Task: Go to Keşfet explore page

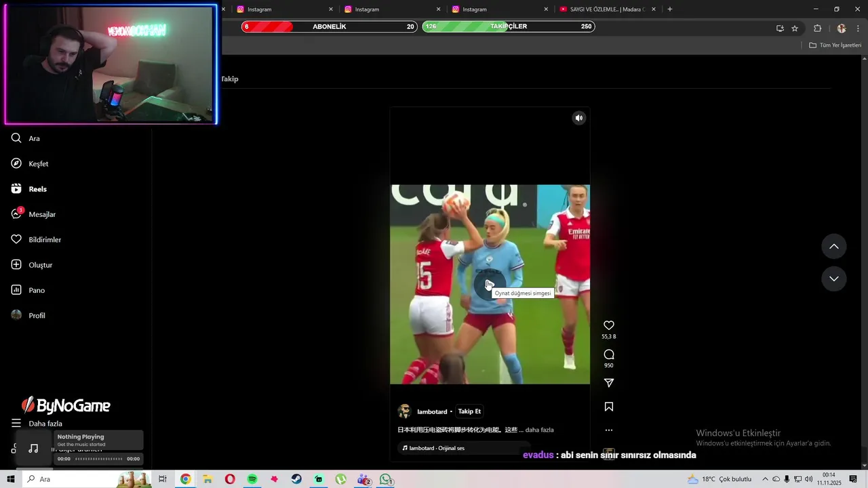Action: click(x=30, y=164)
